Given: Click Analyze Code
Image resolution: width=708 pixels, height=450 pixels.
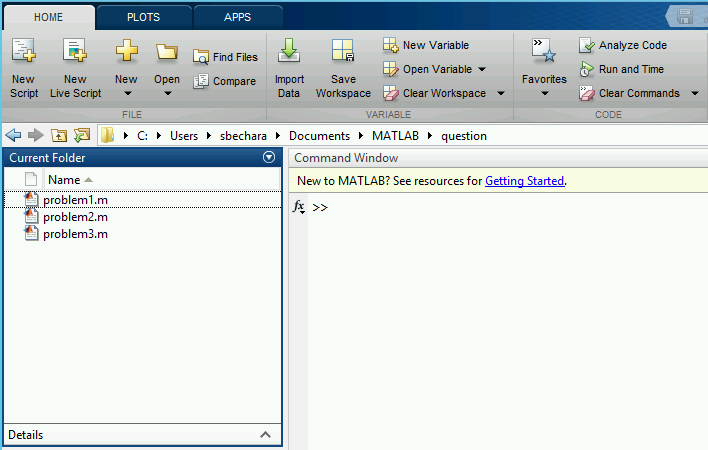Looking at the screenshot, I should (623, 45).
